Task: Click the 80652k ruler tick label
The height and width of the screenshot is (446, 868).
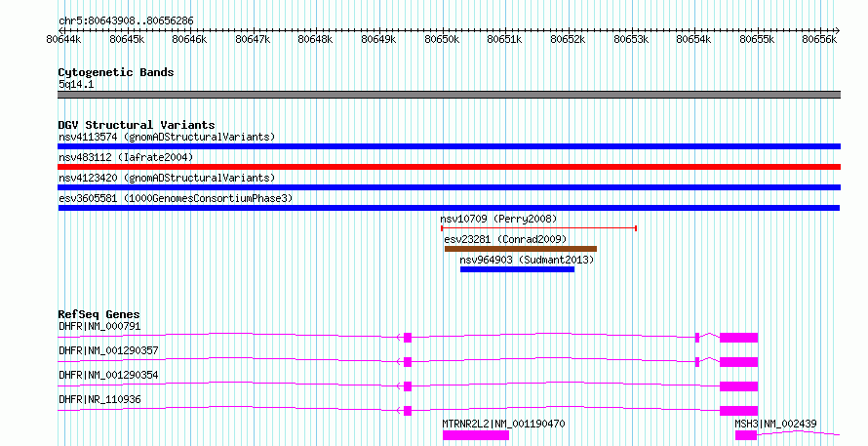Action: [x=568, y=39]
